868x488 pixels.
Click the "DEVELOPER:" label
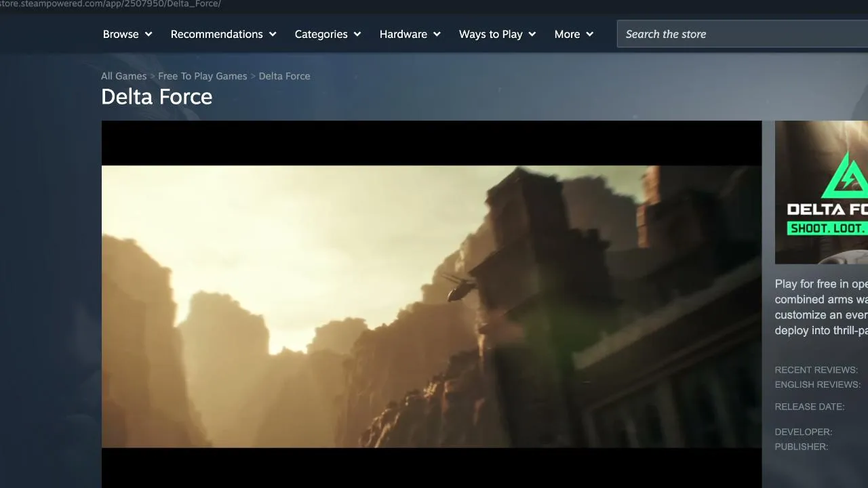coord(804,432)
